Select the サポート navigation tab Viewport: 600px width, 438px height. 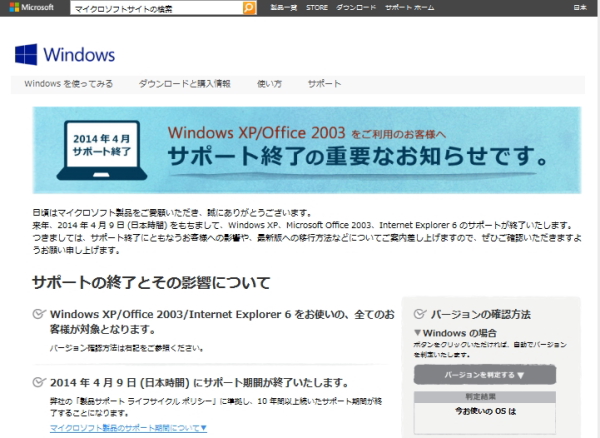324,84
